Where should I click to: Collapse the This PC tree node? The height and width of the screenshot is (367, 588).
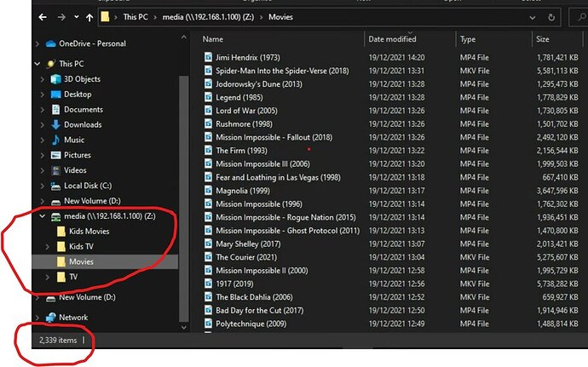pos(37,64)
